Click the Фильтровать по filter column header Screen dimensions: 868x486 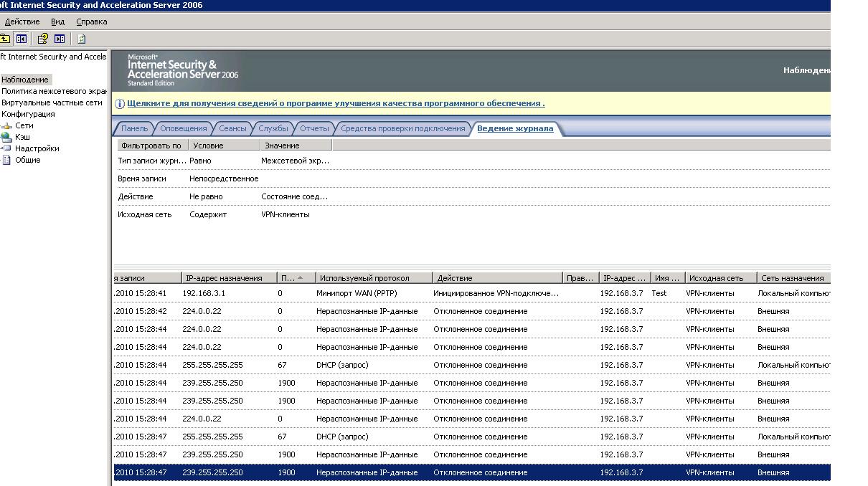[x=152, y=146]
